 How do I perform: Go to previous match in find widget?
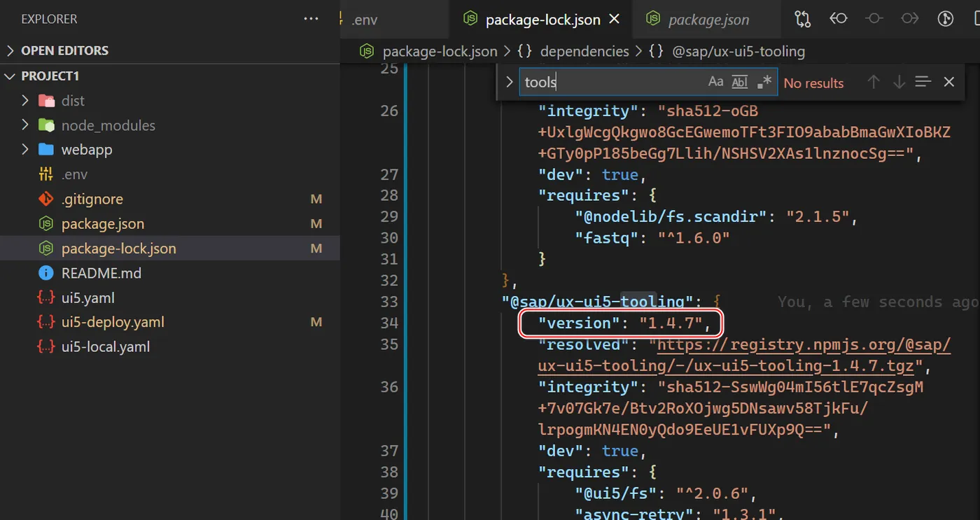coord(874,82)
